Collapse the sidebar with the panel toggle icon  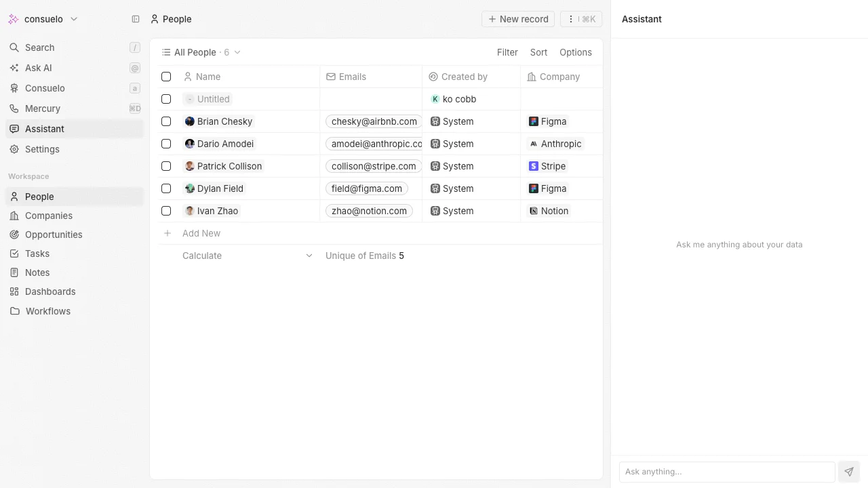pos(136,19)
